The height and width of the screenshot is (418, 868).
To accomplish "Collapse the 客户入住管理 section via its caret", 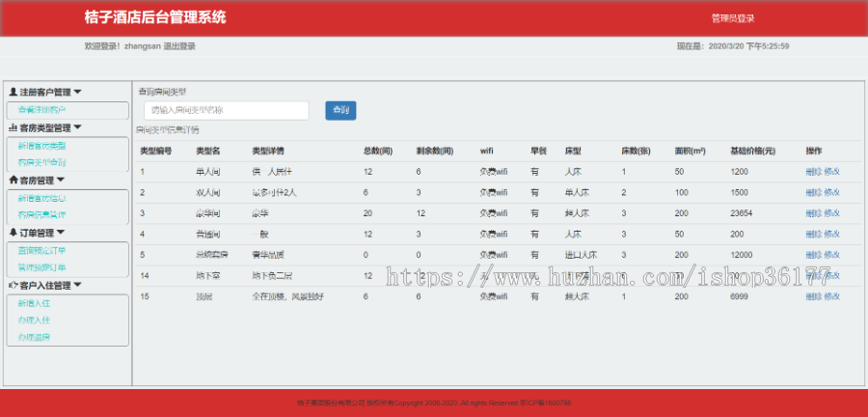I will (x=77, y=285).
